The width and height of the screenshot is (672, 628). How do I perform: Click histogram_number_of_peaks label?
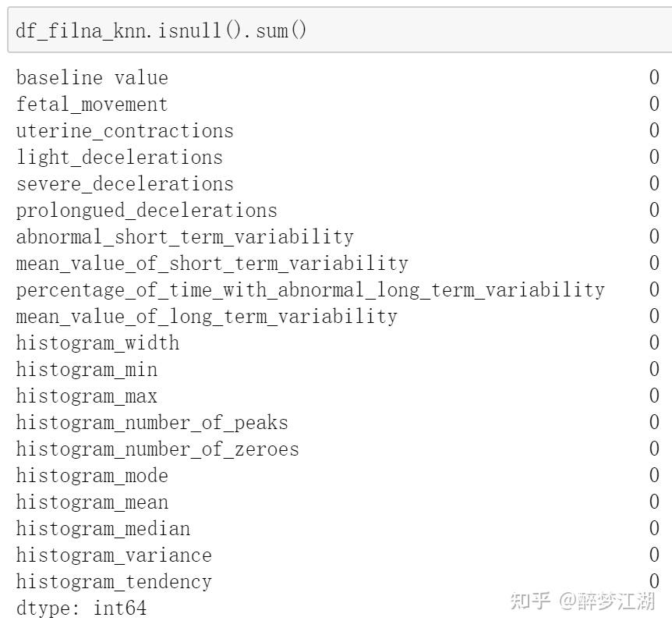pyautogui.click(x=152, y=423)
